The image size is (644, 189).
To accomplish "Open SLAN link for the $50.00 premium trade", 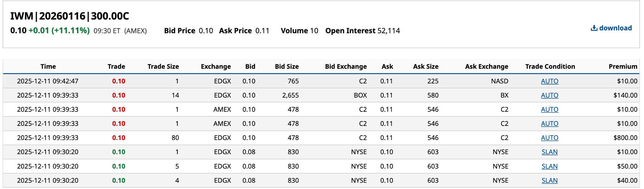I will click(x=549, y=166).
